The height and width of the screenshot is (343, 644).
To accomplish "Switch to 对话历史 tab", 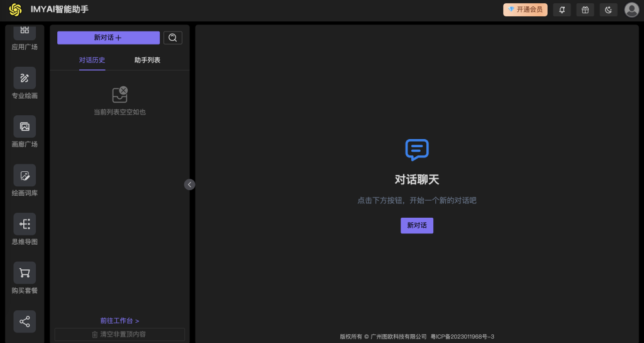I will pos(92,60).
